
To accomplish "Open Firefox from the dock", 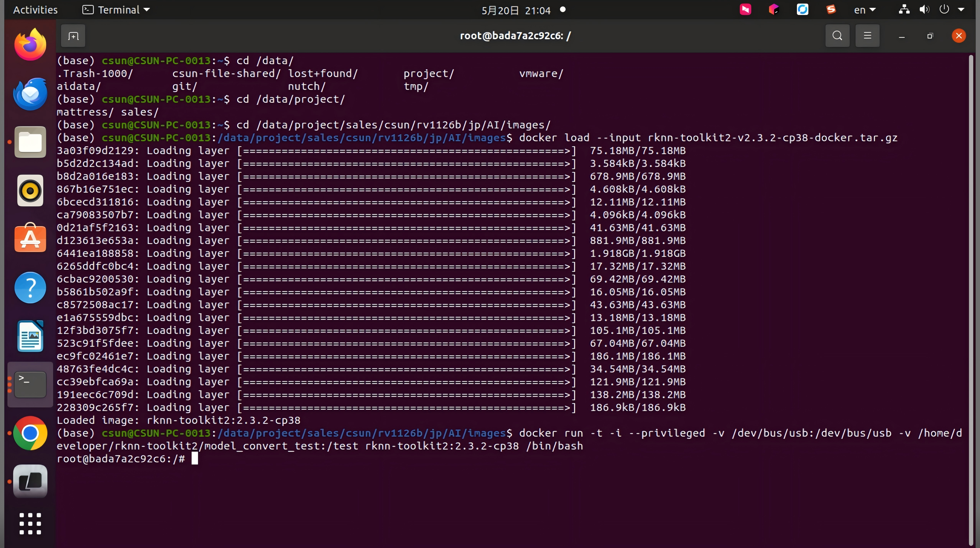I will coord(30,45).
